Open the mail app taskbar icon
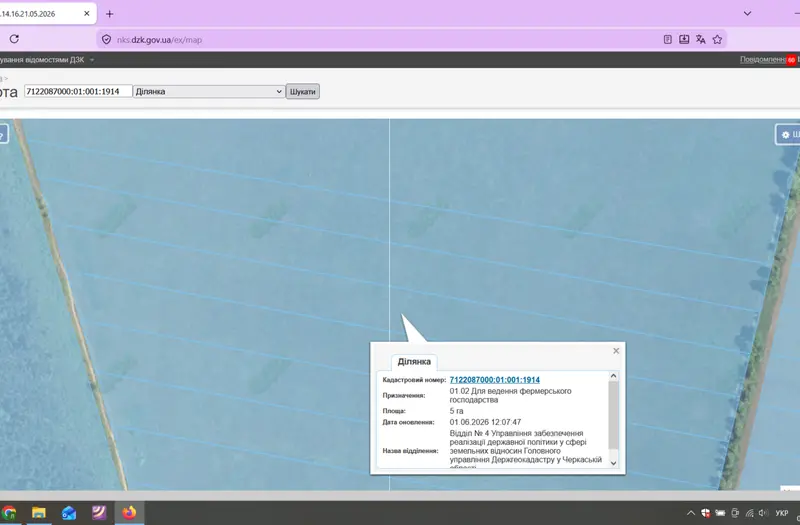The width and height of the screenshot is (800, 525). coord(69,513)
